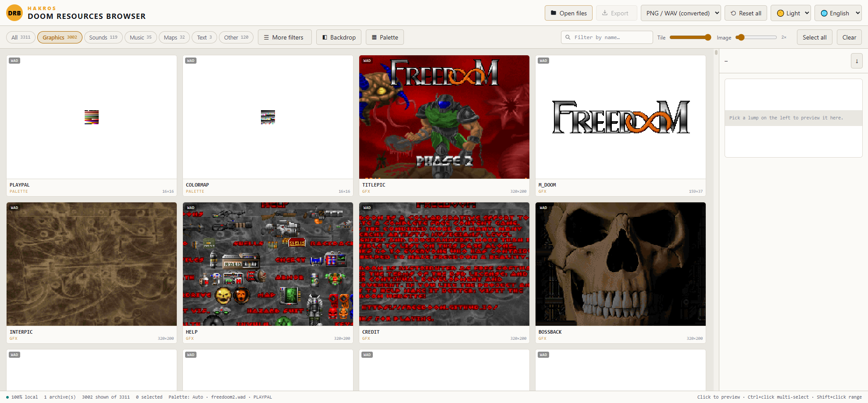This screenshot has width=868, height=403.
Task: Click the resource grid vertical scrollbar
Action: pyautogui.click(x=716, y=219)
